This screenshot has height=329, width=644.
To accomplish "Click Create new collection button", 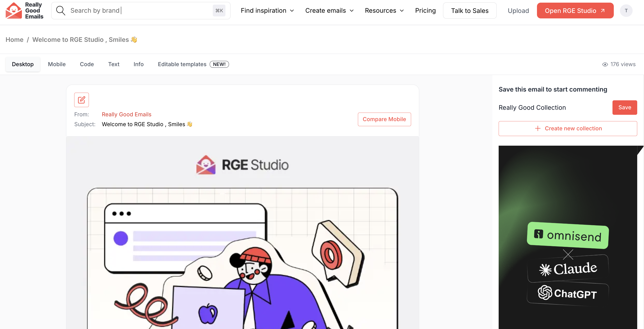I will (568, 129).
